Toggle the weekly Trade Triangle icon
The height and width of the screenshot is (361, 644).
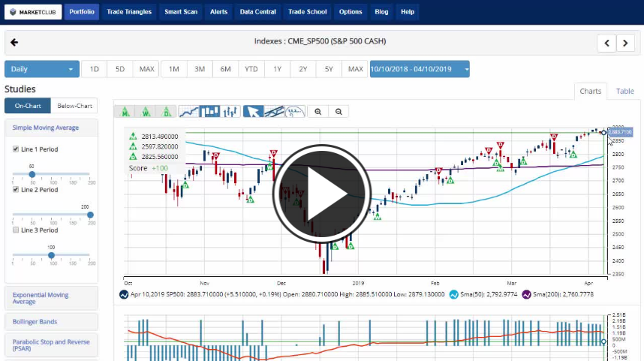pyautogui.click(x=146, y=111)
